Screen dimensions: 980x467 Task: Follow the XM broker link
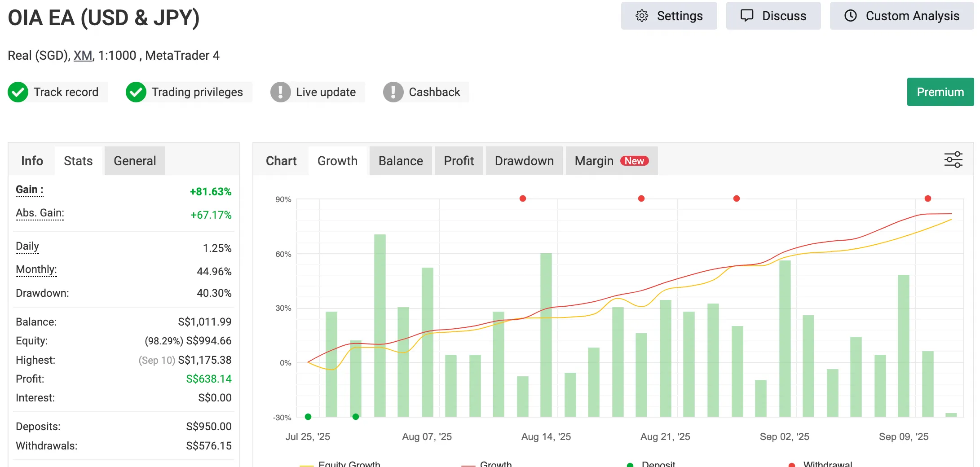click(x=83, y=55)
